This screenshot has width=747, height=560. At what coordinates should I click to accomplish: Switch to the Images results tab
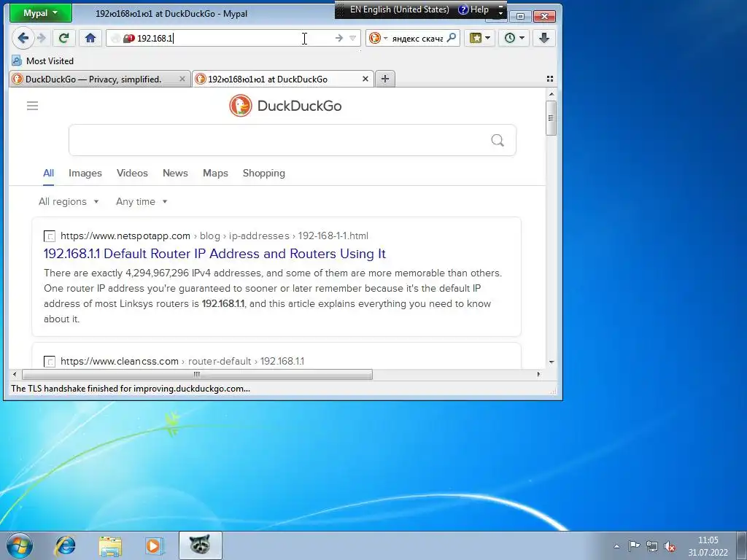click(85, 174)
